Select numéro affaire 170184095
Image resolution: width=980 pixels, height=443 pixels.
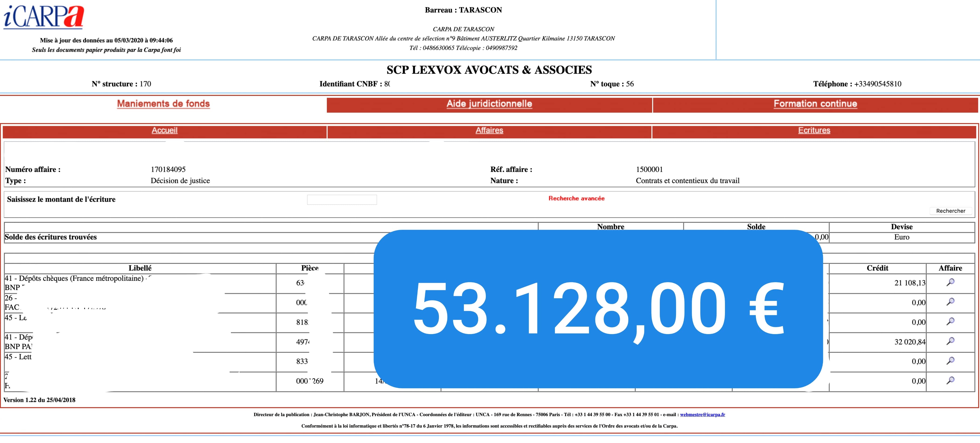point(168,170)
